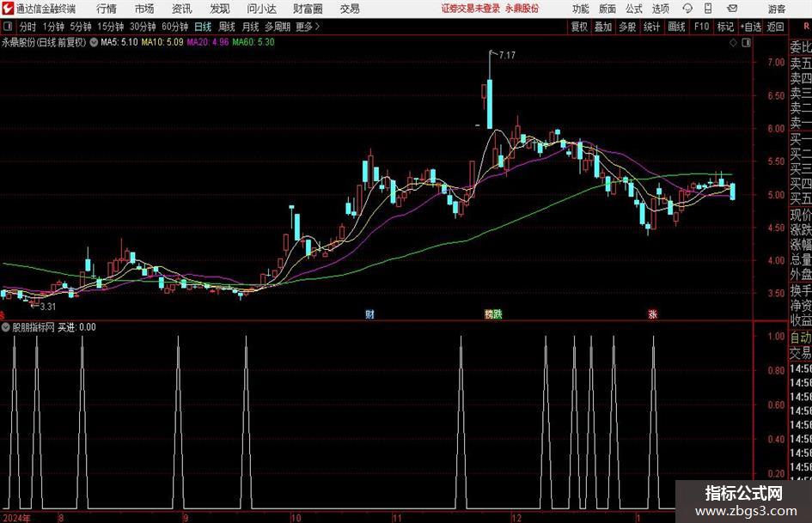This screenshot has height=523, width=812.
Task: Click the 通达信 red logo icon
Action: pos(7,9)
